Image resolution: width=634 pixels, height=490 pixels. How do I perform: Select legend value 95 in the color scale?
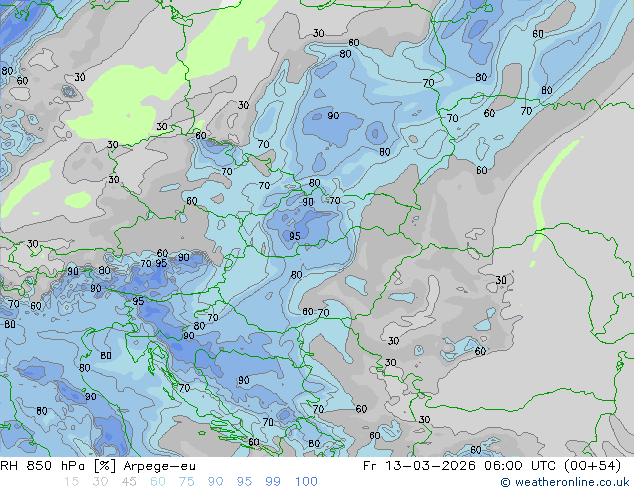click(244, 482)
